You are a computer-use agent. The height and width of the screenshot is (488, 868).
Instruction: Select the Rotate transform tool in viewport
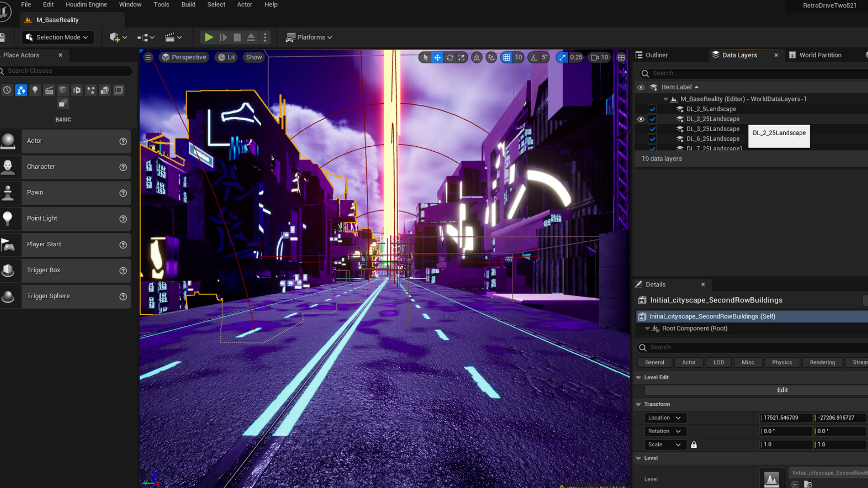coord(449,57)
